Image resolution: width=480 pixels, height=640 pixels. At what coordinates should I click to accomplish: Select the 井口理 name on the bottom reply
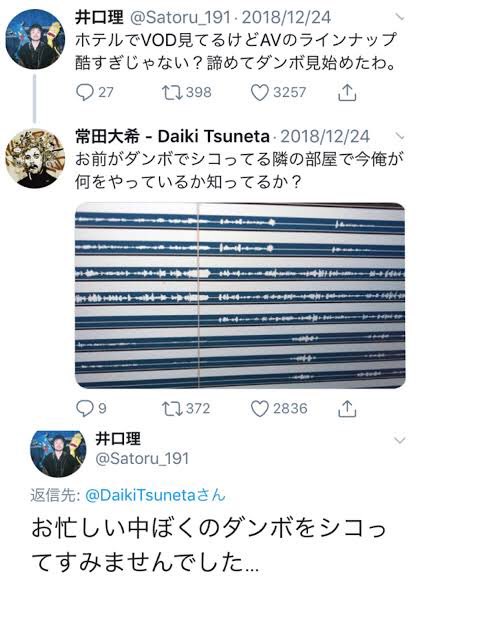(118, 439)
